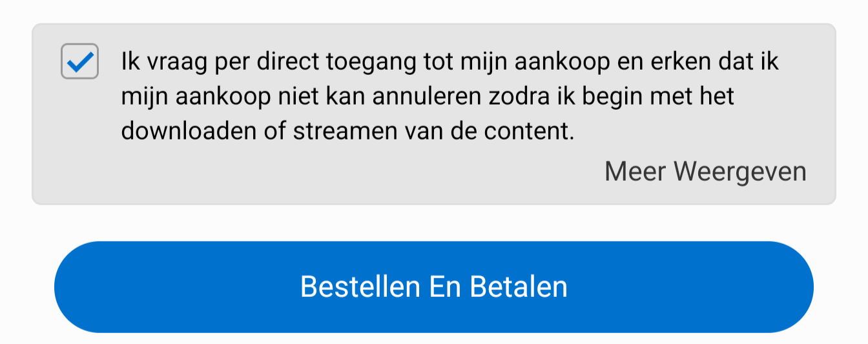Reveal full terms via Meer Weergeven
The width and height of the screenshot is (868, 344).
pyautogui.click(x=705, y=172)
